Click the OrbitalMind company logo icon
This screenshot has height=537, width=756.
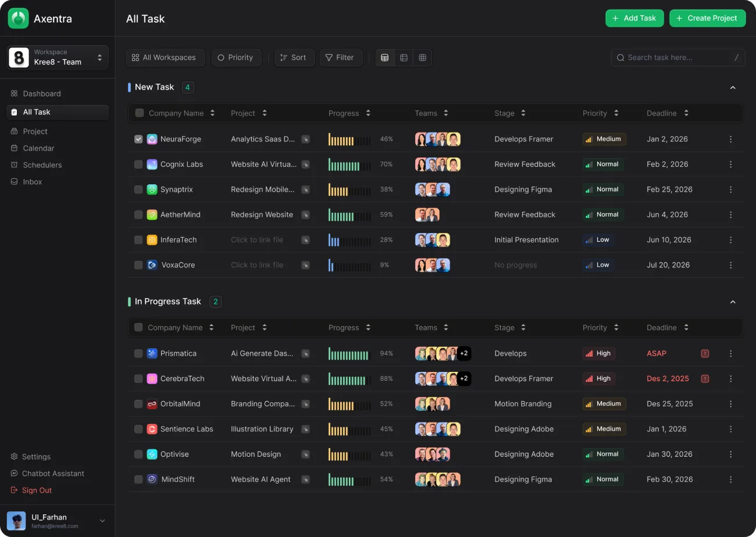click(x=152, y=404)
